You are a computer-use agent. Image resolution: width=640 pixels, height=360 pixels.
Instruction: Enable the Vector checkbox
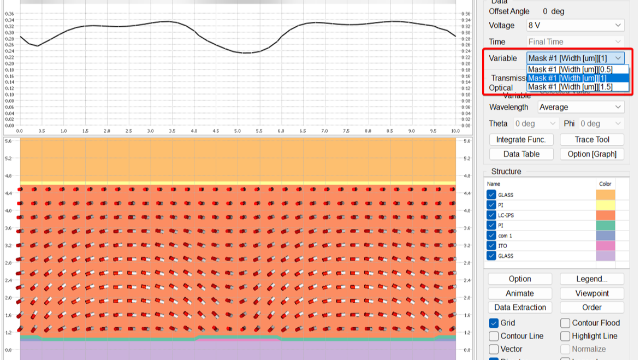(x=493, y=349)
